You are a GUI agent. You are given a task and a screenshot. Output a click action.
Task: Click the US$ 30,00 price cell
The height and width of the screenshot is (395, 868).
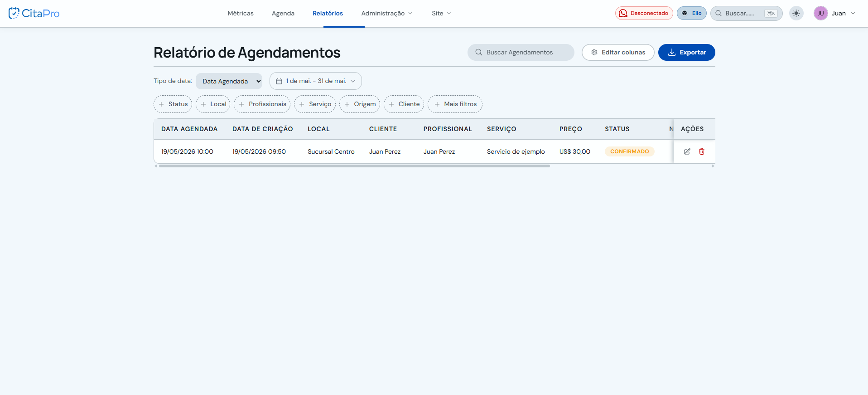(575, 151)
